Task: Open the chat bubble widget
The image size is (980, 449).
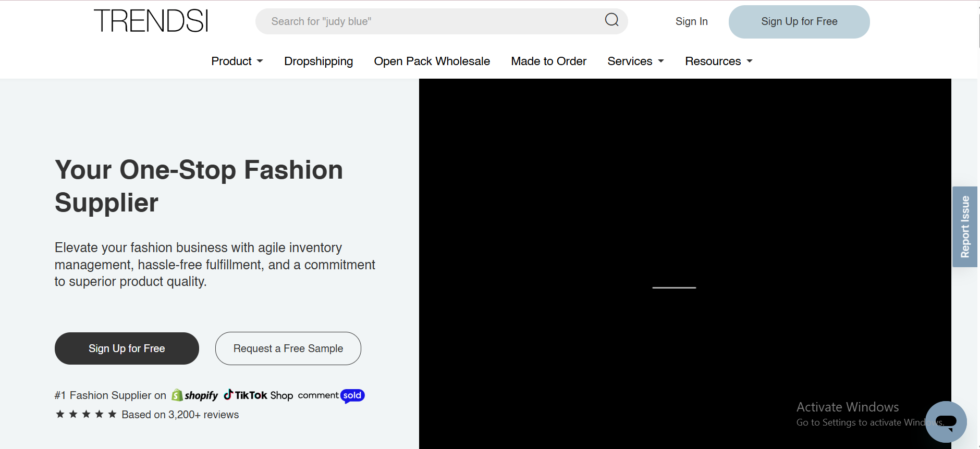Action: pos(946,421)
